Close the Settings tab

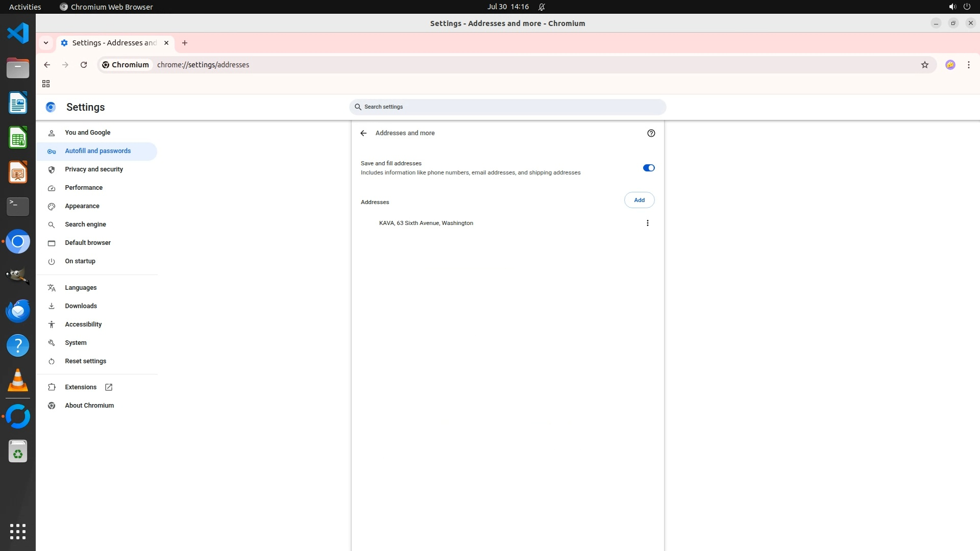click(166, 43)
